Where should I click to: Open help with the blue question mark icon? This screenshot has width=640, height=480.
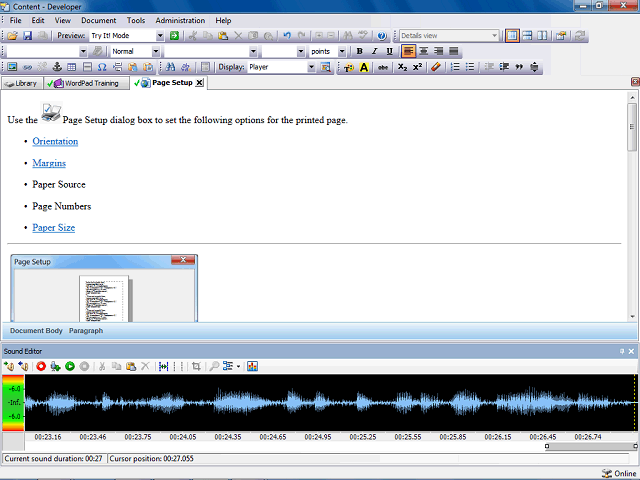[x=382, y=36]
